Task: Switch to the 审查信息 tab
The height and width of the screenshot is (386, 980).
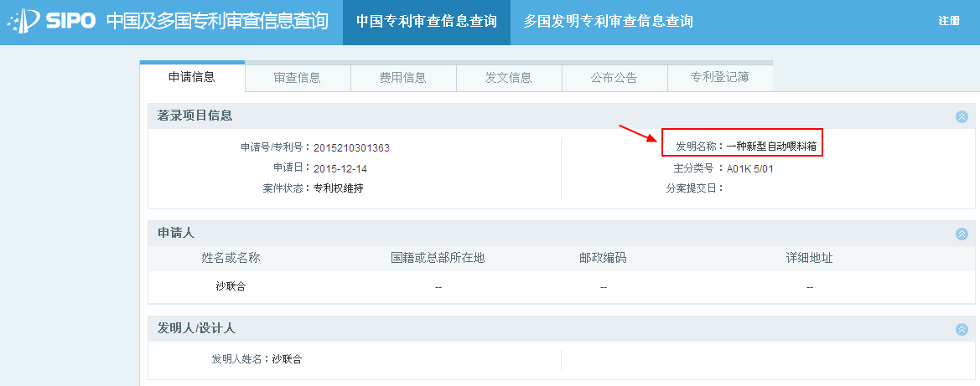Action: [298, 78]
